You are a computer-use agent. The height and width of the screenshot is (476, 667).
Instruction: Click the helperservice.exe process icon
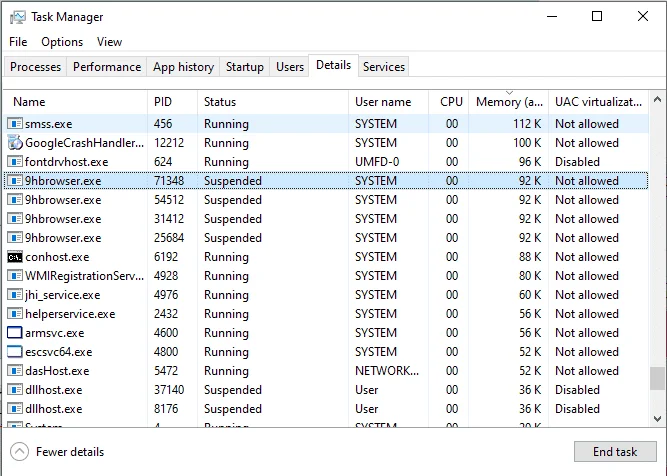[15, 314]
